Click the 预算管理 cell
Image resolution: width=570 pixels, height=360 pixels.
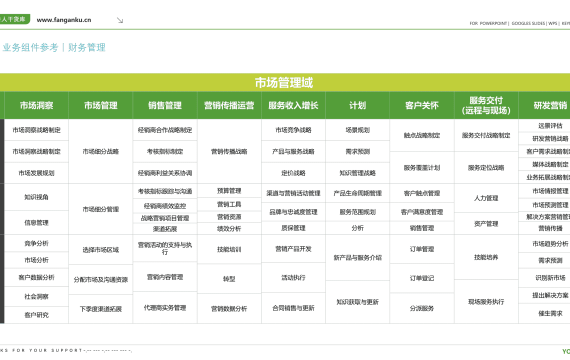229,191
